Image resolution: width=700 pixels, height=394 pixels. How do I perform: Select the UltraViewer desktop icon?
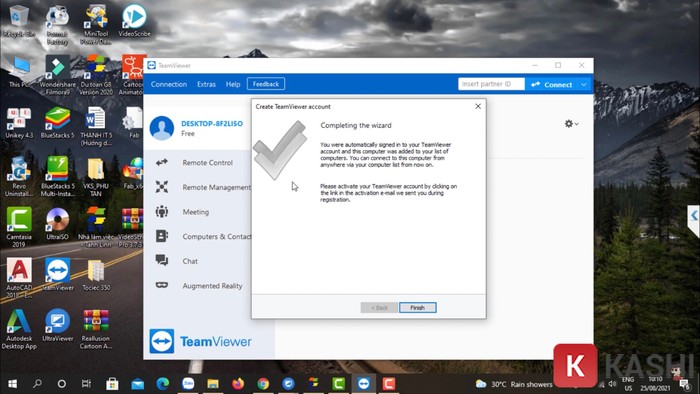pos(57,326)
